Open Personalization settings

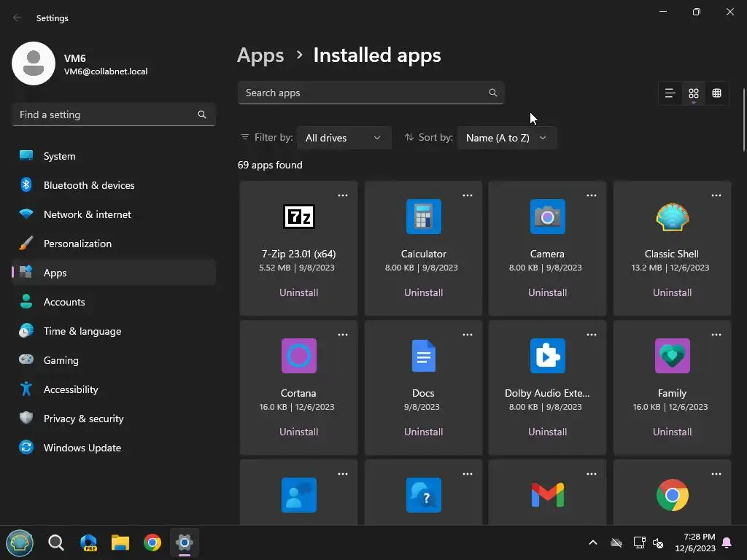tap(113, 244)
